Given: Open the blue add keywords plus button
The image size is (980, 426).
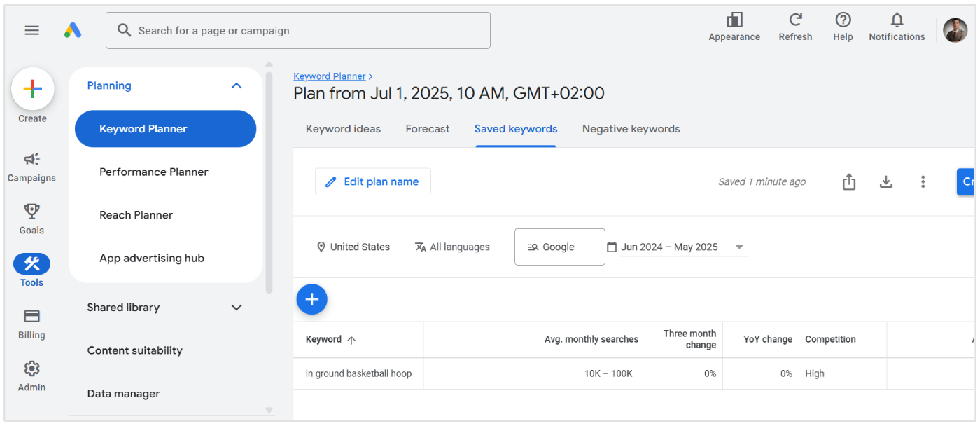Looking at the screenshot, I should (x=311, y=299).
